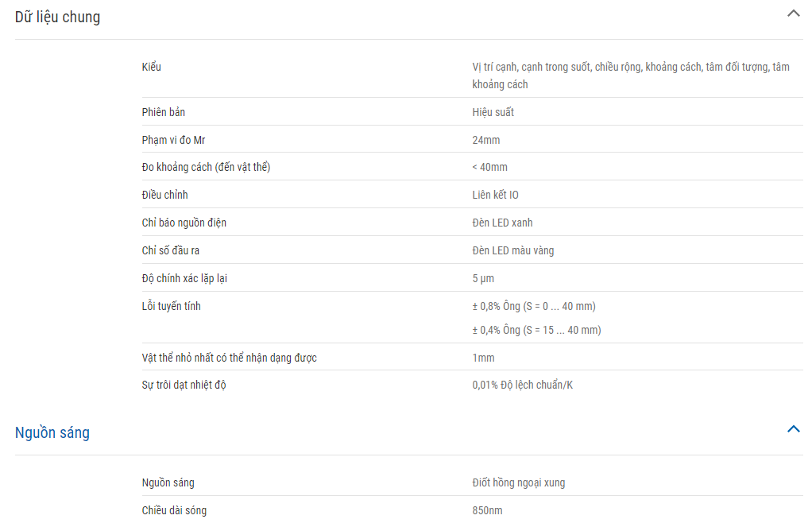Click the ± 0,4% Ông linearity value
The height and width of the screenshot is (523, 812).
point(536,330)
